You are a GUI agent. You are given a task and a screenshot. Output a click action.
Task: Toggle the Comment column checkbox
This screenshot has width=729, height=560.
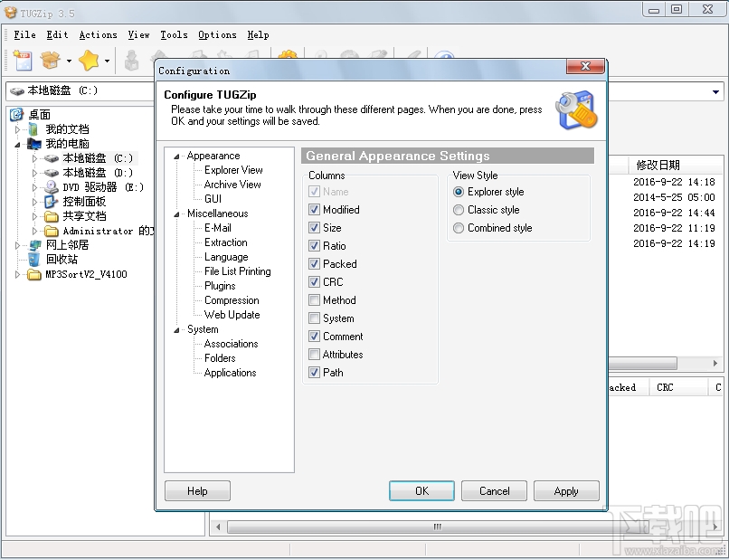pyautogui.click(x=314, y=337)
